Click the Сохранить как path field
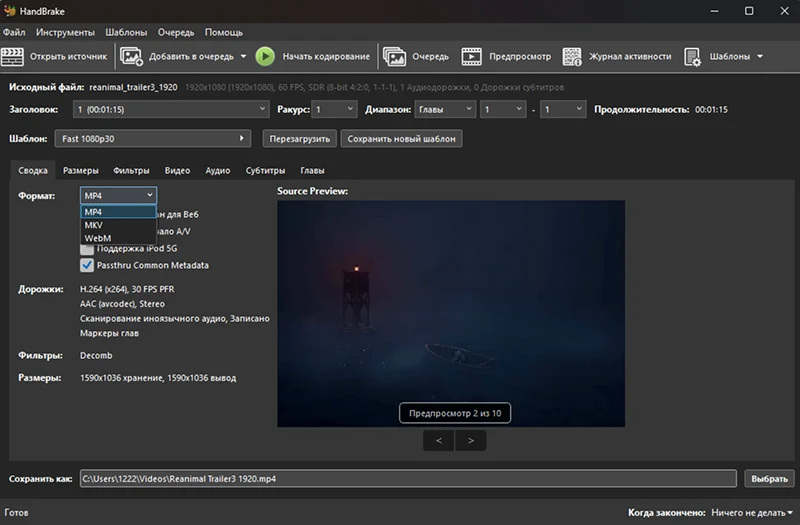Screen dimensions: 800x525 408,479
